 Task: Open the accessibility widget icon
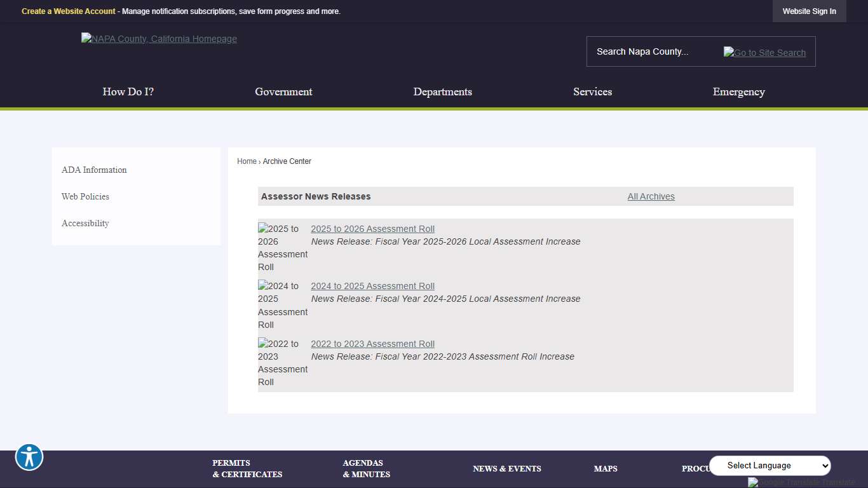pos(29,457)
